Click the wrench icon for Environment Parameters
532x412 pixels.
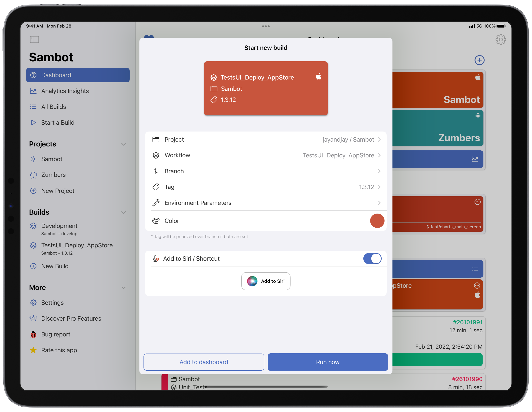pos(156,203)
